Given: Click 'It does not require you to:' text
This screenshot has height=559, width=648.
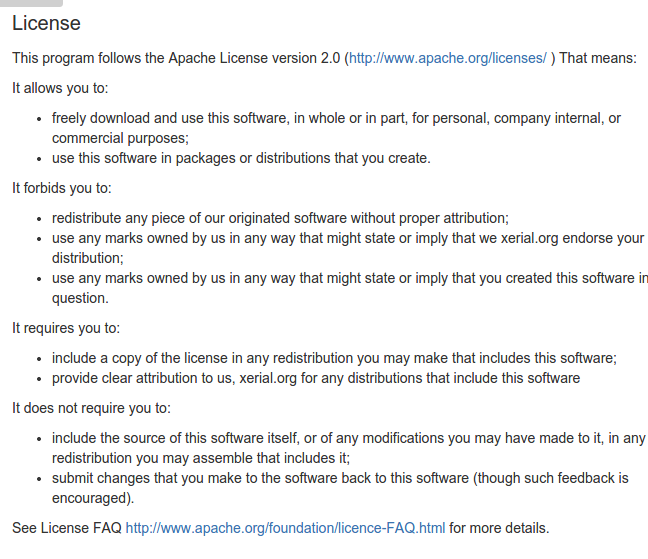Looking at the screenshot, I should pyautogui.click(x=91, y=408).
